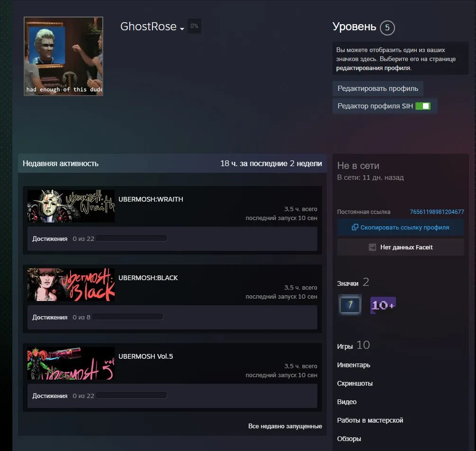Open the Обзоры section
Image resolution: width=476 pixels, height=451 pixels.
tap(349, 439)
